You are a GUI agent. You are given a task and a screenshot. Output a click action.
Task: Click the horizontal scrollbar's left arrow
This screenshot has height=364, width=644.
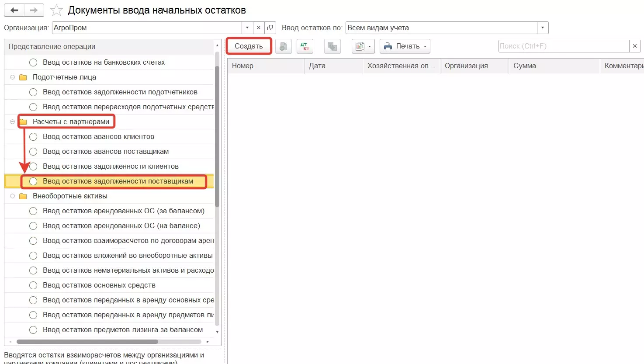pos(10,342)
